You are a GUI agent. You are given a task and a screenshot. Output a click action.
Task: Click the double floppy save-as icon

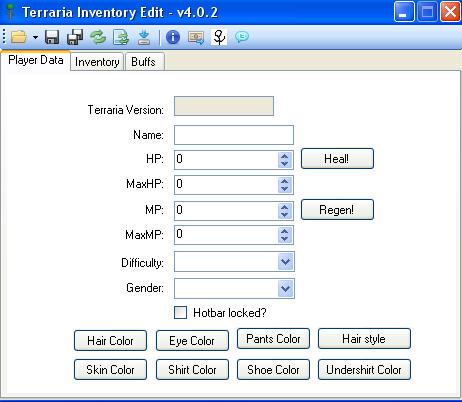(x=75, y=37)
